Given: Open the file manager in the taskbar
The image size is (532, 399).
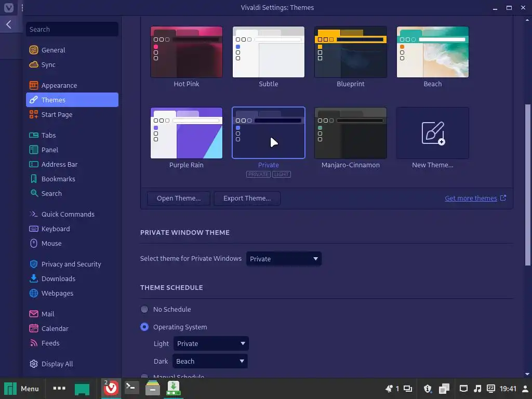Looking at the screenshot, I should [x=153, y=388].
